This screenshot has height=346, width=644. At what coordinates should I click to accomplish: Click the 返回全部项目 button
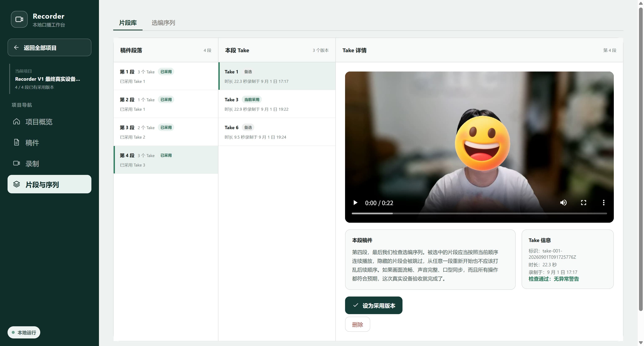(49, 48)
